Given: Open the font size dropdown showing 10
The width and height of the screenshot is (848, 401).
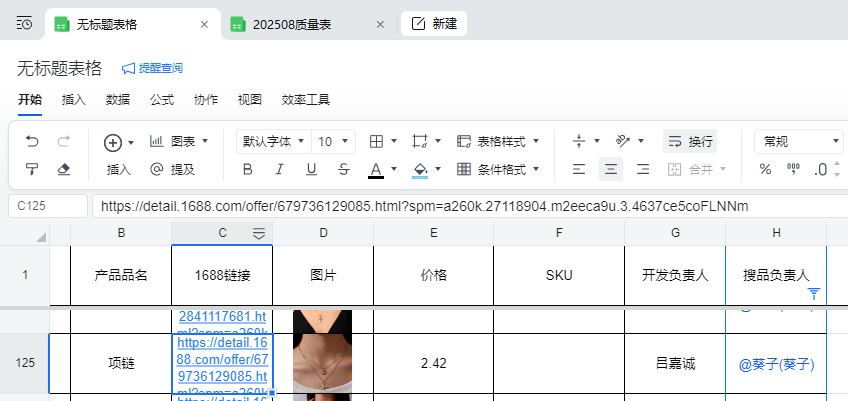Looking at the screenshot, I should click(333, 141).
